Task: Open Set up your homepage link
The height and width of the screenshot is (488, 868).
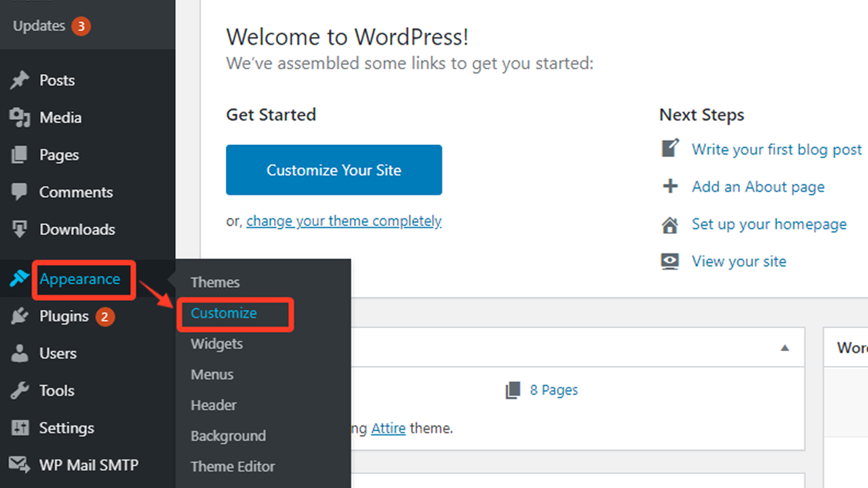Action: (769, 224)
